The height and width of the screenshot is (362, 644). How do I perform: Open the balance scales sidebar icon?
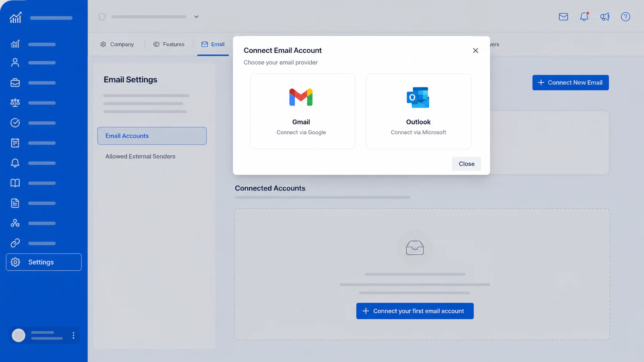(15, 103)
